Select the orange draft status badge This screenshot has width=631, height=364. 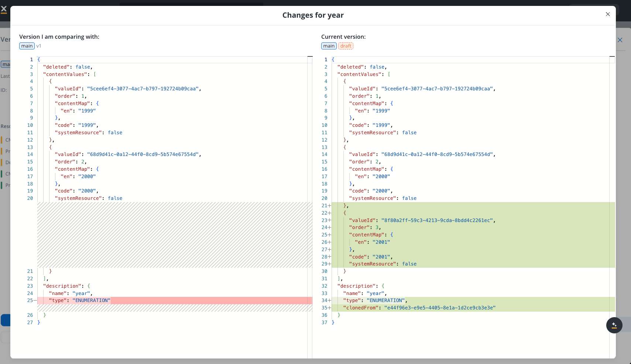(346, 46)
